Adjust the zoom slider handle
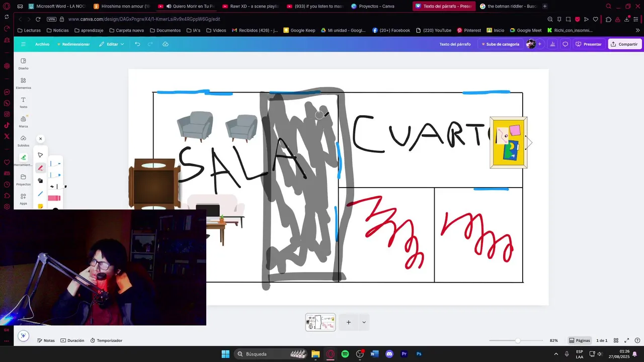644x362 pixels. 518,340
